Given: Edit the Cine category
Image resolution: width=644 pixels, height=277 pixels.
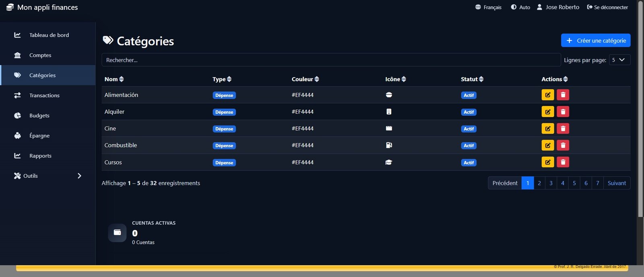Looking at the screenshot, I should pos(548,129).
